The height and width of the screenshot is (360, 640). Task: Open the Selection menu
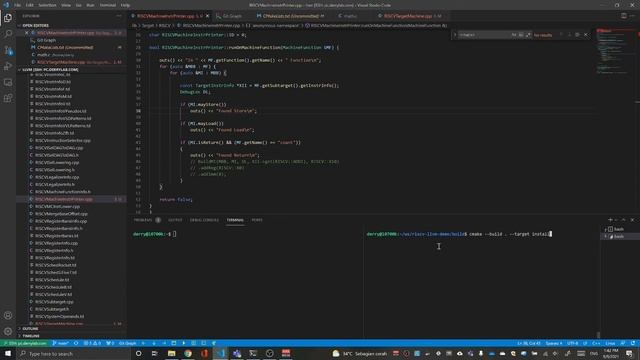pos(47,5)
